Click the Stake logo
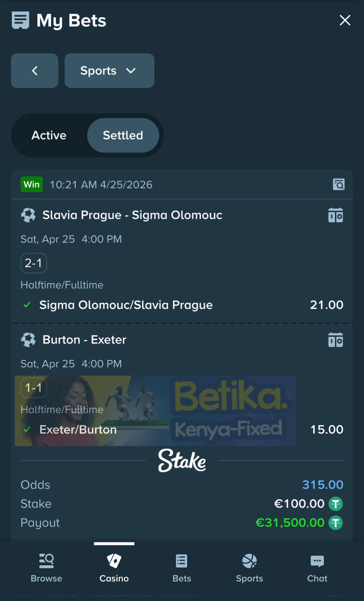Image resolution: width=364 pixels, height=601 pixels. click(x=182, y=461)
